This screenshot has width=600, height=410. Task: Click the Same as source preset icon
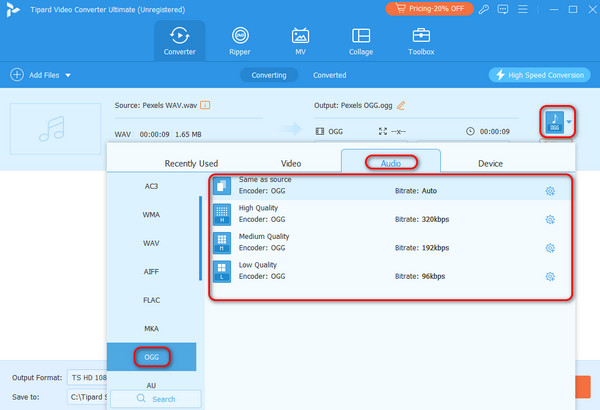coord(222,186)
